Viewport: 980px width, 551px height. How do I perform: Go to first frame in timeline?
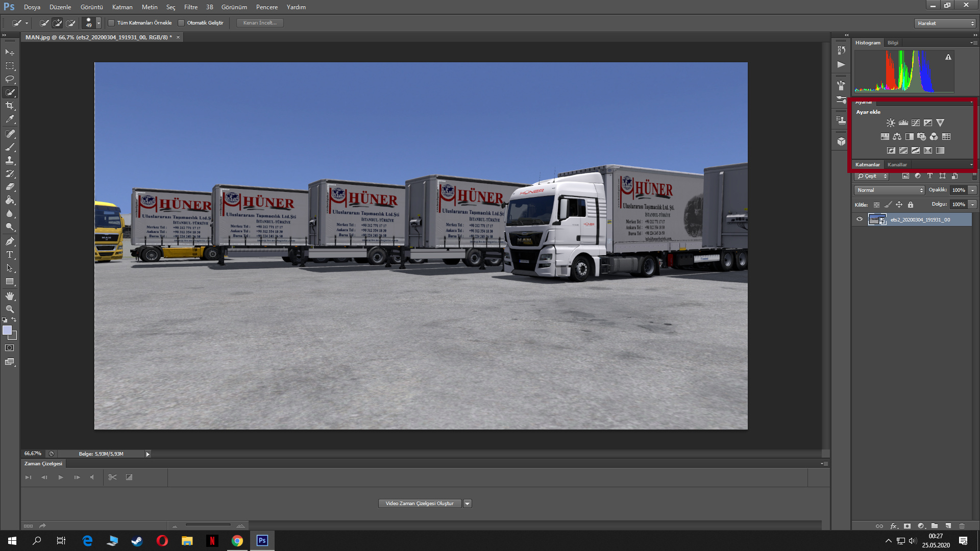tap(29, 478)
